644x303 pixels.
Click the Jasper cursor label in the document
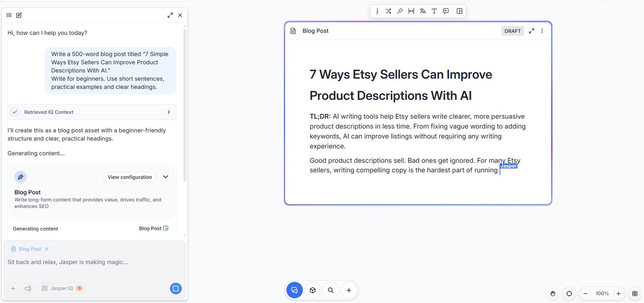click(508, 166)
